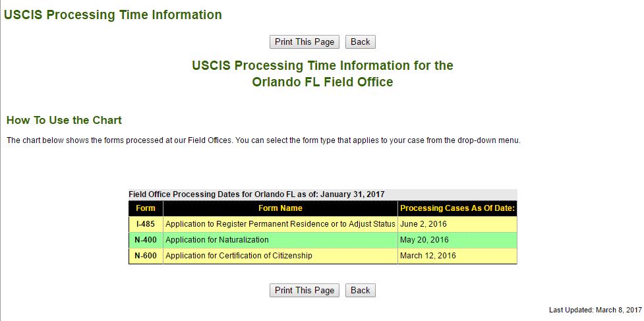Click the Orlando FL Field Office heading
The image size is (644, 321).
coord(322,82)
